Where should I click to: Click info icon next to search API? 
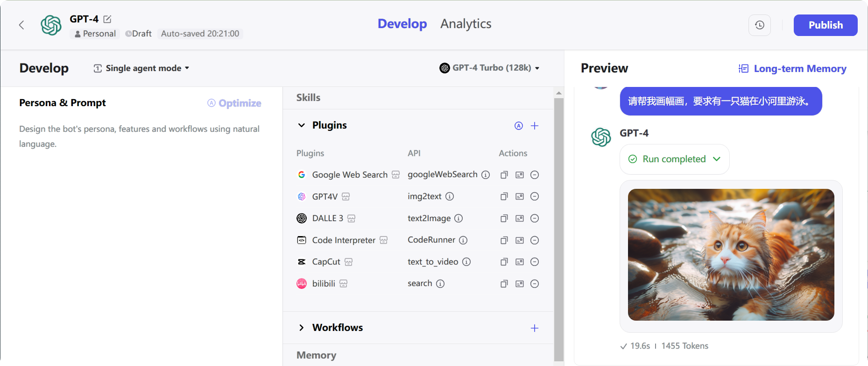click(x=440, y=284)
